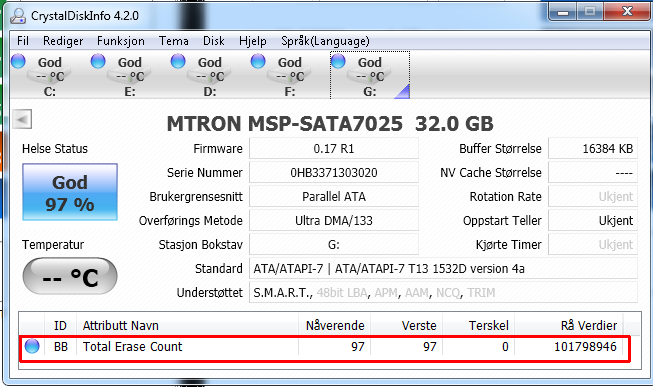This screenshot has width=653, height=387.
Task: Click the previous disk arrow button
Action: (x=22, y=120)
